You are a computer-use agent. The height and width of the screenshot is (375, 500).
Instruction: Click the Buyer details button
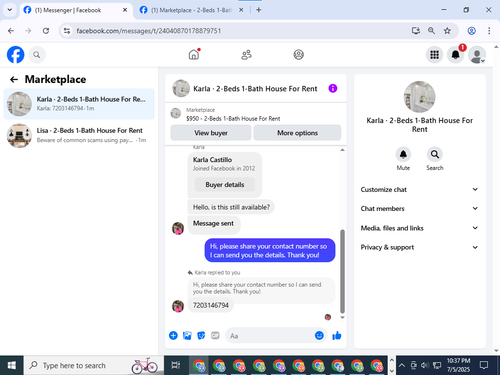[x=225, y=185]
